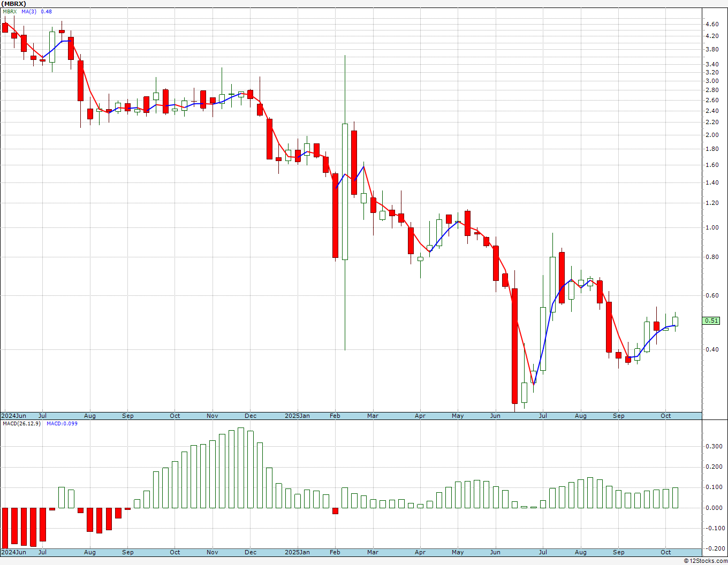The image size is (728, 565).
Task: Click the (MBRX) chart title
Action: (13, 4)
